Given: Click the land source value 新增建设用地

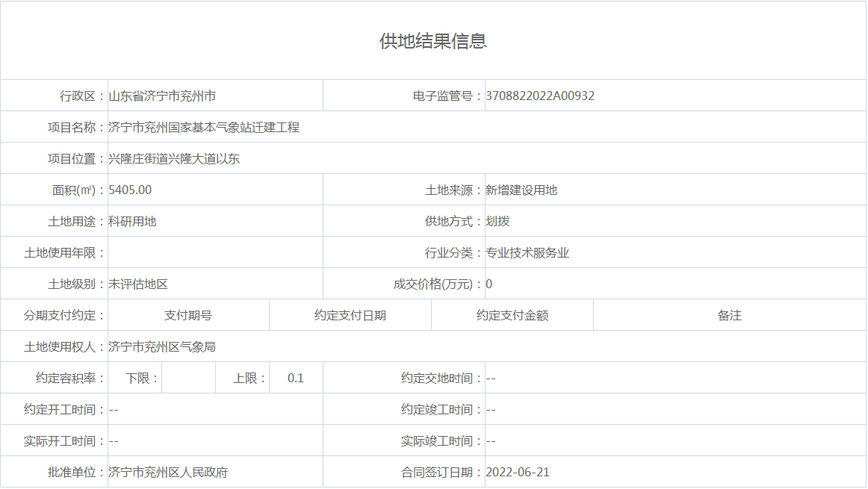Looking at the screenshot, I should click(x=521, y=190).
